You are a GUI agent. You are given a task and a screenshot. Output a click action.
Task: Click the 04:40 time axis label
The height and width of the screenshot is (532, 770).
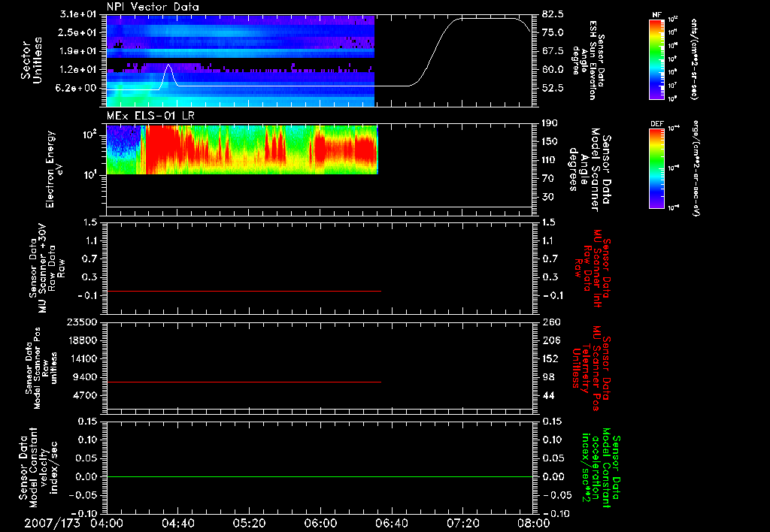click(x=177, y=523)
